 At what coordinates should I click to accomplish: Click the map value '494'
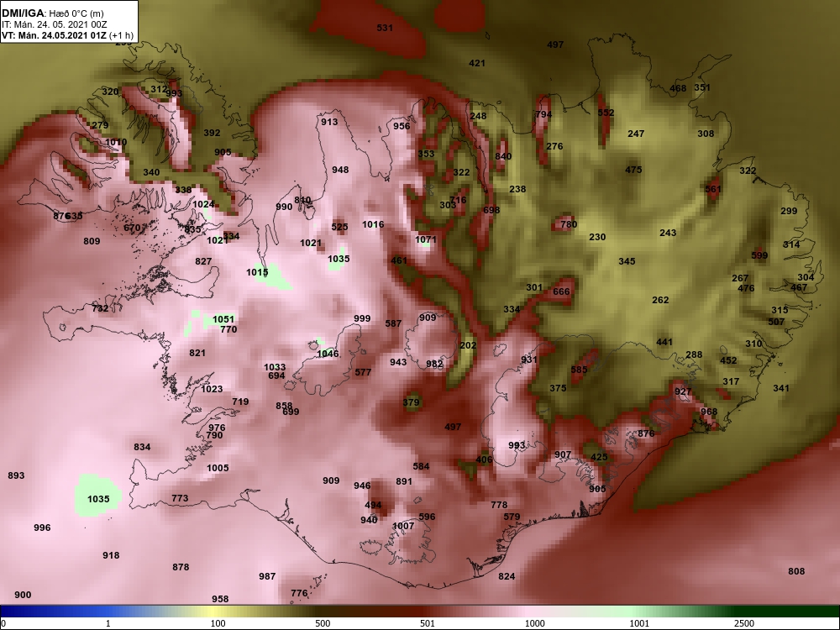click(373, 505)
